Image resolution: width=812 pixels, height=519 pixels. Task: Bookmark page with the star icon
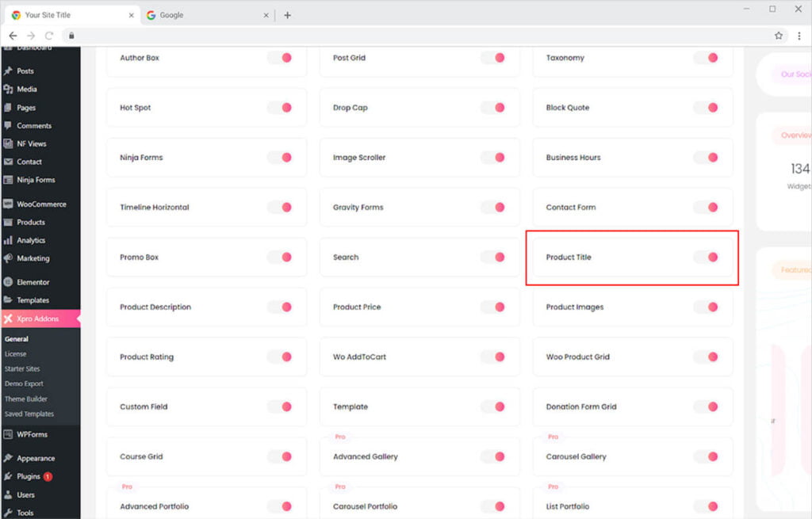pos(779,36)
